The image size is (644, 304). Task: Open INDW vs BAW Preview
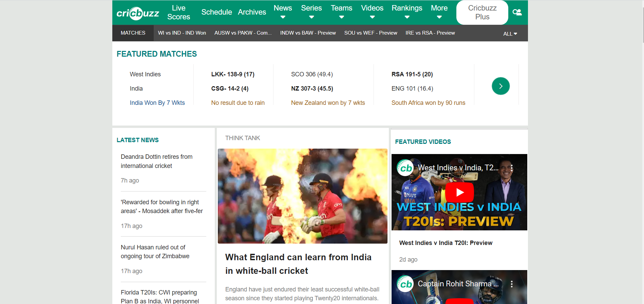point(308,33)
